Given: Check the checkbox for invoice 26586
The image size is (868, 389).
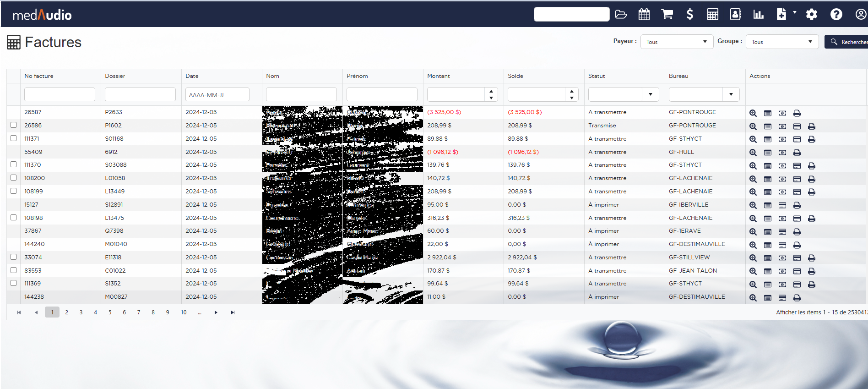Looking at the screenshot, I should click(14, 125).
